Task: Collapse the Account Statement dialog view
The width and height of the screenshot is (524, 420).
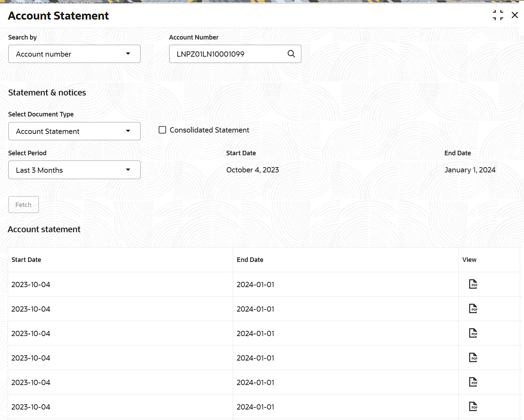Action: point(498,15)
